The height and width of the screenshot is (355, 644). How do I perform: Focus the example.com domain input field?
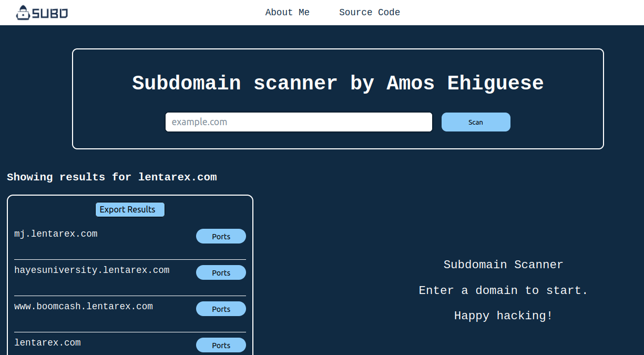click(299, 122)
